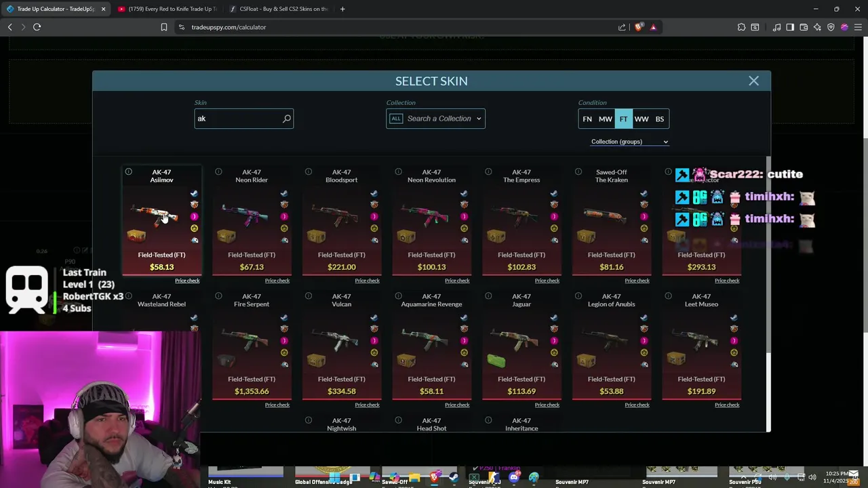The image size is (868, 488).
Task: Switch to CSFloat browser tab
Action: click(x=279, y=9)
